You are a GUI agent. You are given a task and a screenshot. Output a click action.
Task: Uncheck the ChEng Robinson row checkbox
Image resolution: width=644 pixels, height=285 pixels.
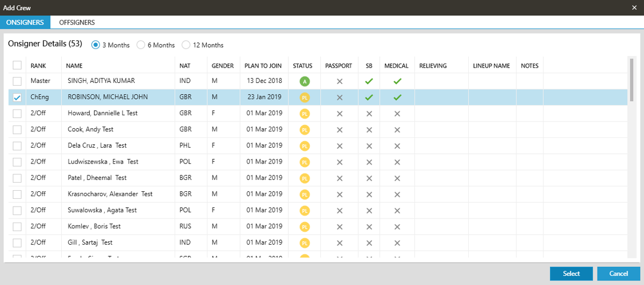click(x=17, y=98)
